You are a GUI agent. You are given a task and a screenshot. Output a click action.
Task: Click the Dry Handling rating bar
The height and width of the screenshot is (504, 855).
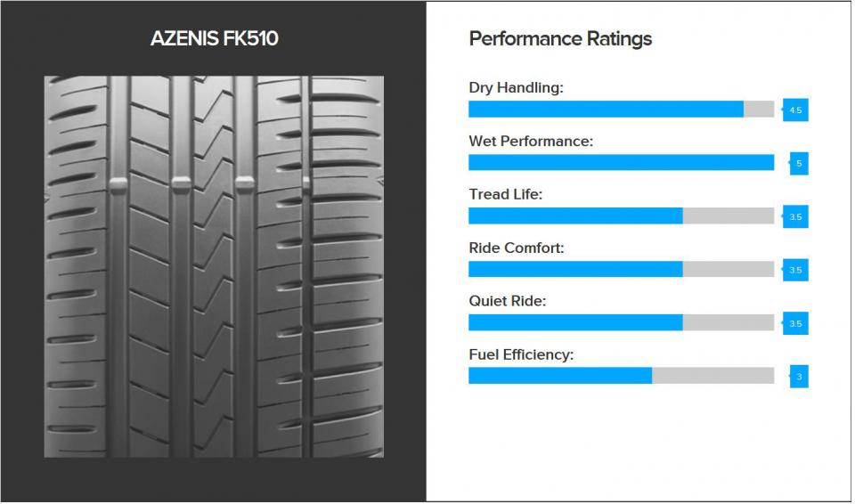pyautogui.click(x=621, y=110)
